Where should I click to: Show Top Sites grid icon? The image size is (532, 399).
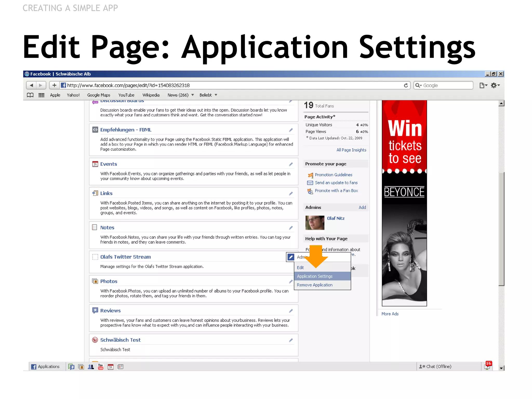(x=41, y=95)
